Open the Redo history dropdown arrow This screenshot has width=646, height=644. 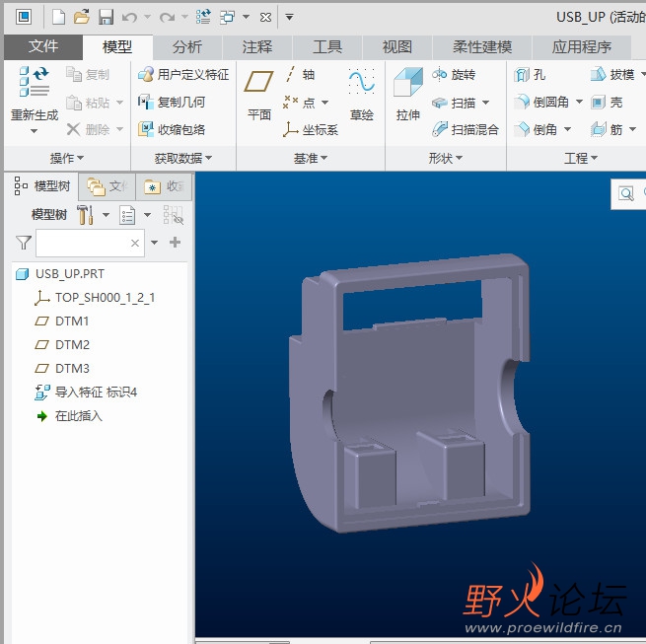click(184, 17)
